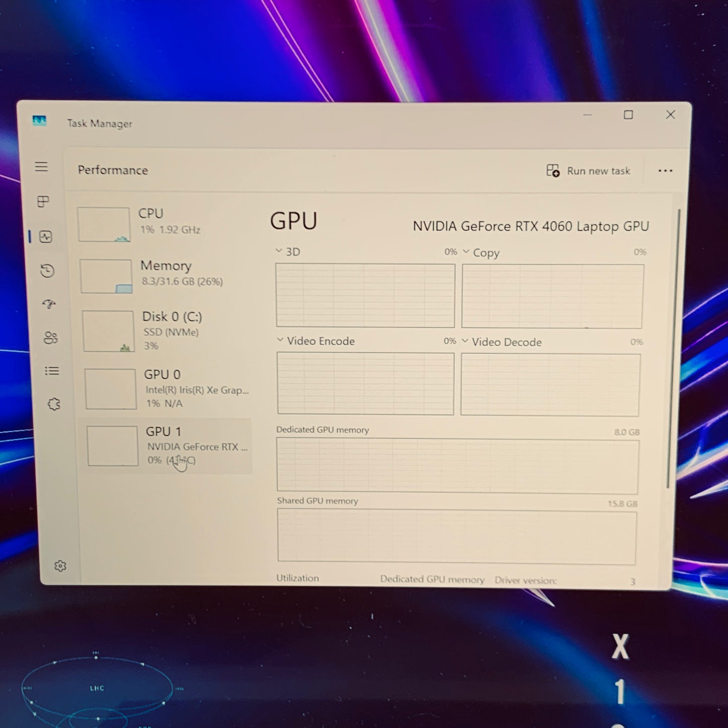Click the Video Encode usage graph
The height and width of the screenshot is (728, 728).
[365, 383]
